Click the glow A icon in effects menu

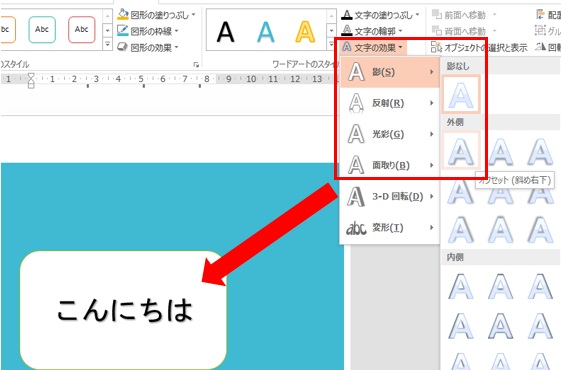pyautogui.click(x=356, y=134)
